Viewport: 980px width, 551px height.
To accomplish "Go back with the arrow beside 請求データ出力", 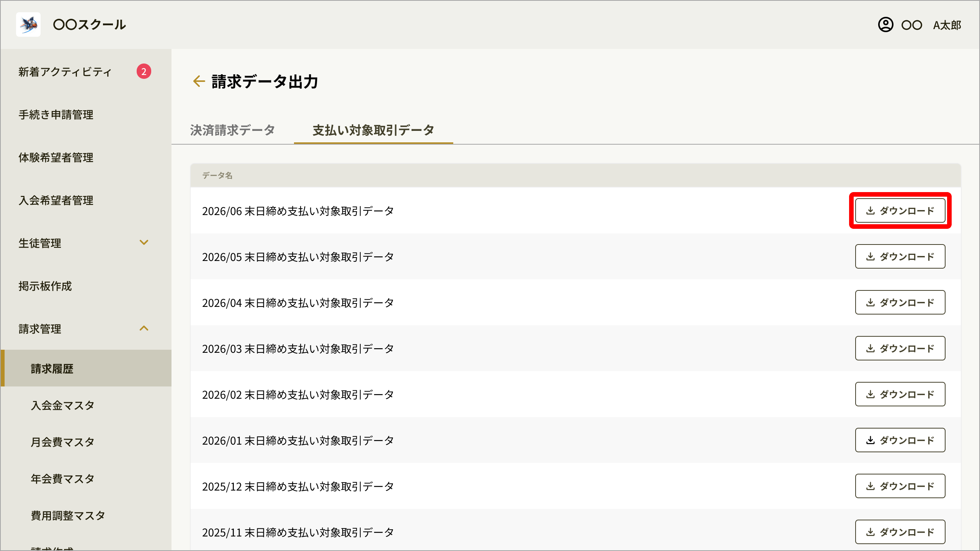I will 199,81.
